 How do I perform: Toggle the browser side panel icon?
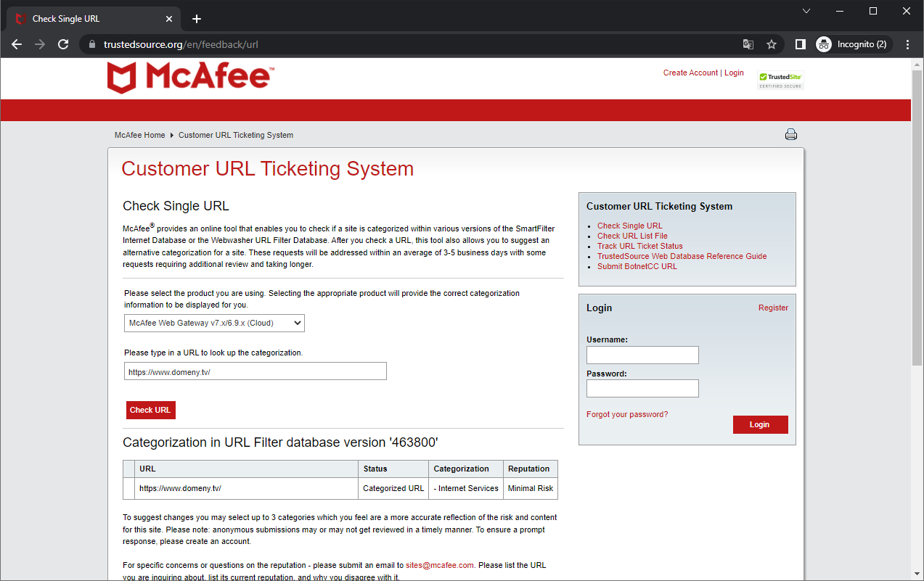pos(800,44)
